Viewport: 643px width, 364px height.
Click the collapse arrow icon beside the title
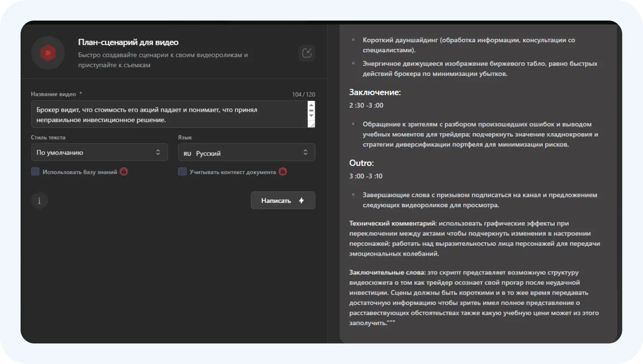[x=306, y=53]
